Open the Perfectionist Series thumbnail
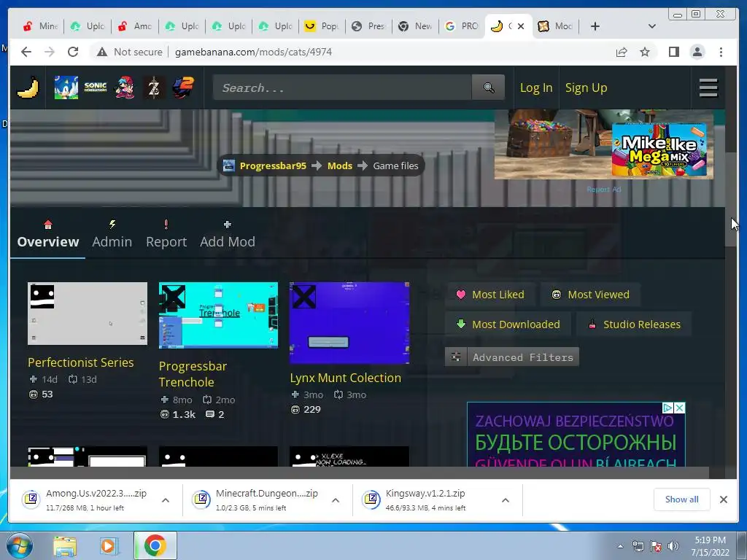 (x=88, y=314)
